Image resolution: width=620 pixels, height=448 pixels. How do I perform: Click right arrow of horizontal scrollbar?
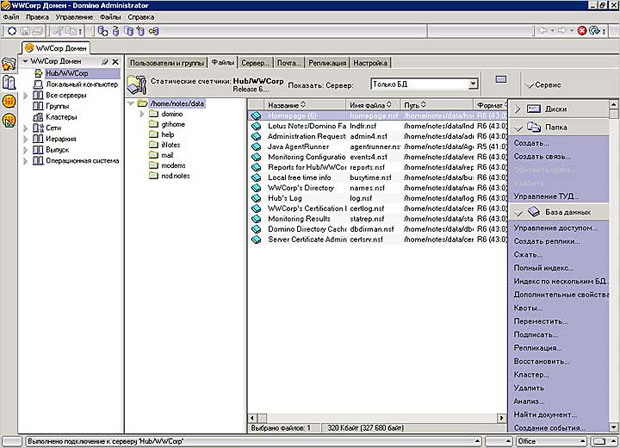(501, 418)
